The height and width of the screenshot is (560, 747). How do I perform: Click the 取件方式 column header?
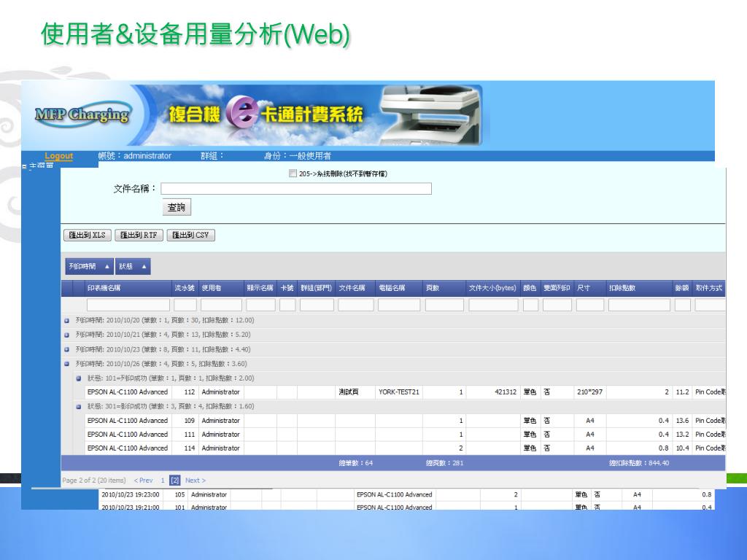(709, 288)
